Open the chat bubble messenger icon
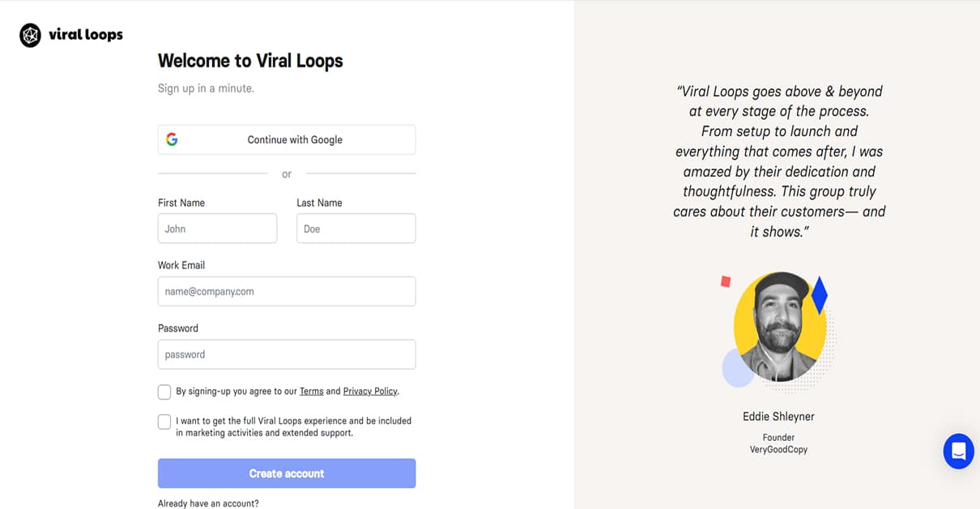 point(959,451)
